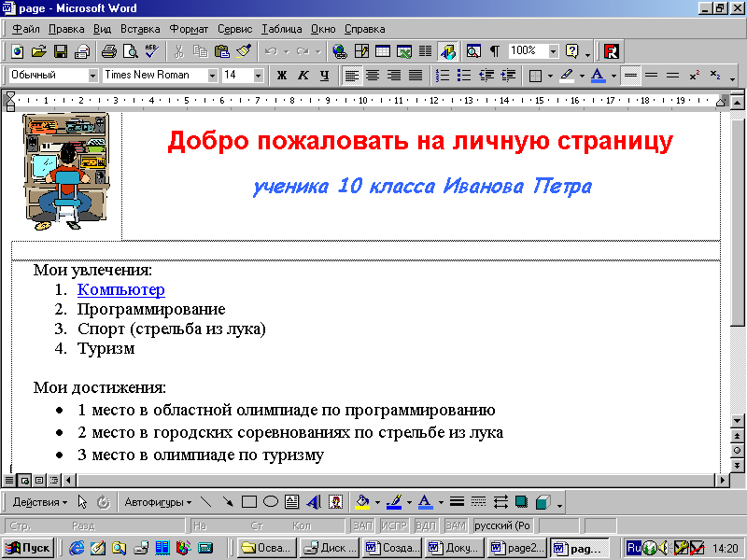
Task: Activate the Format Painter brush
Action: 244,51
